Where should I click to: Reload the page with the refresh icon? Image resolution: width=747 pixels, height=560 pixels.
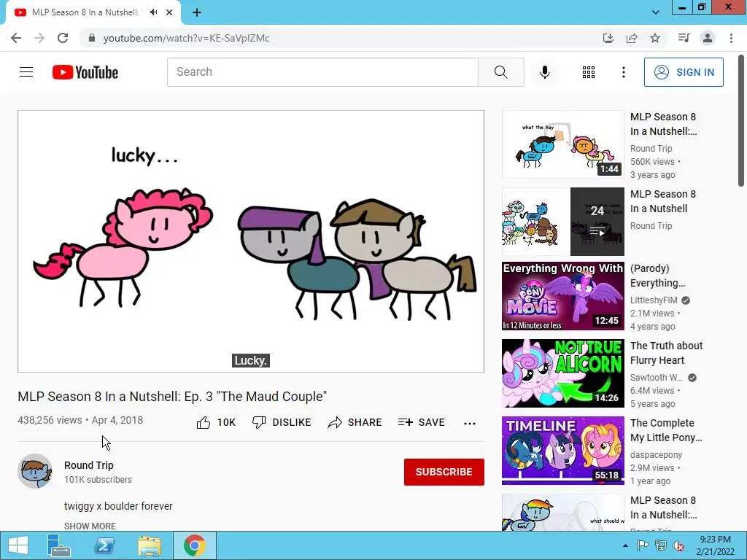point(63,38)
